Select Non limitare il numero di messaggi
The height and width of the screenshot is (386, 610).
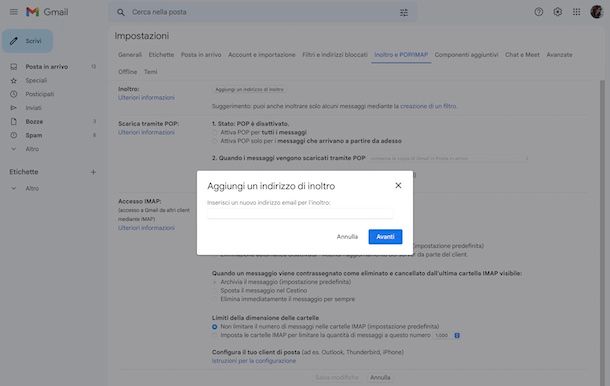(215, 327)
